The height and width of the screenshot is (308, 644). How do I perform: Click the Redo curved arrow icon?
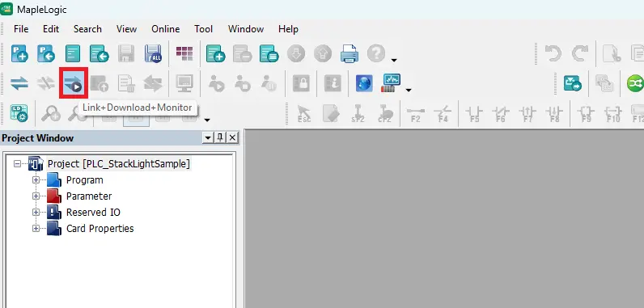[580, 53]
